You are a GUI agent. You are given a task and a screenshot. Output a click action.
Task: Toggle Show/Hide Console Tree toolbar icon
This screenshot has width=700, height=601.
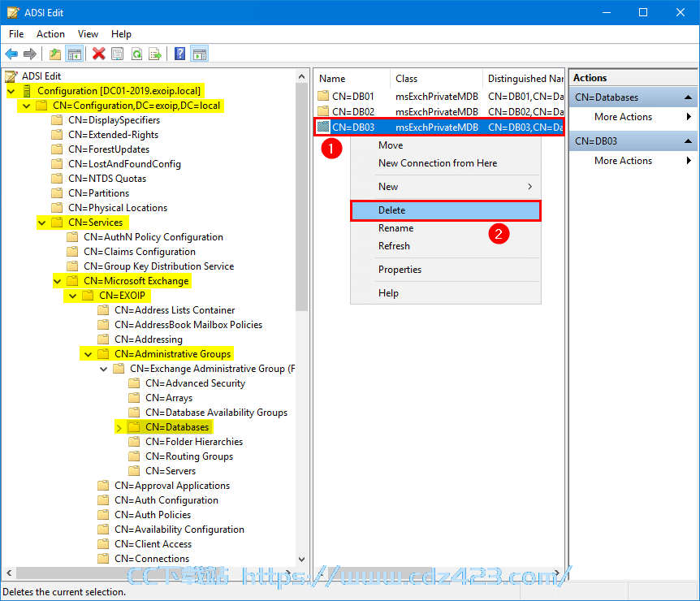pos(75,54)
